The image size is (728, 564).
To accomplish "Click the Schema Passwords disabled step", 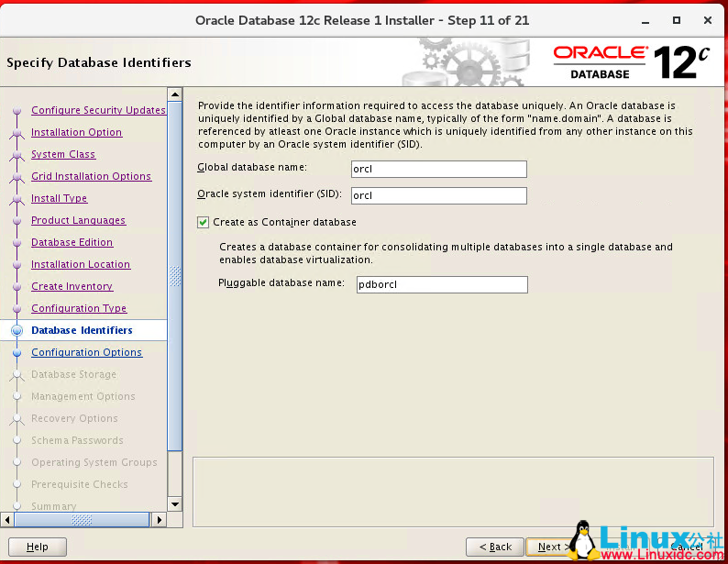I will tap(77, 440).
